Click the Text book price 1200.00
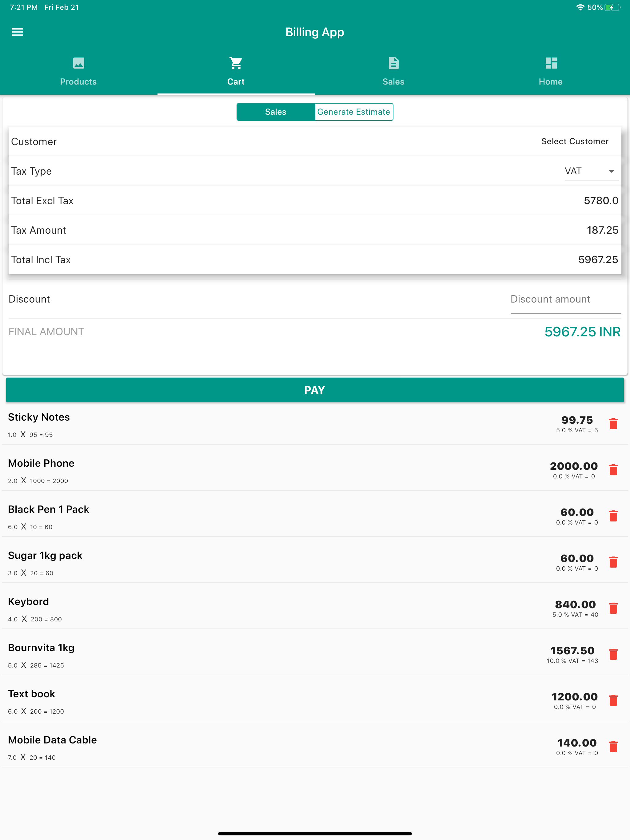 [x=575, y=697]
